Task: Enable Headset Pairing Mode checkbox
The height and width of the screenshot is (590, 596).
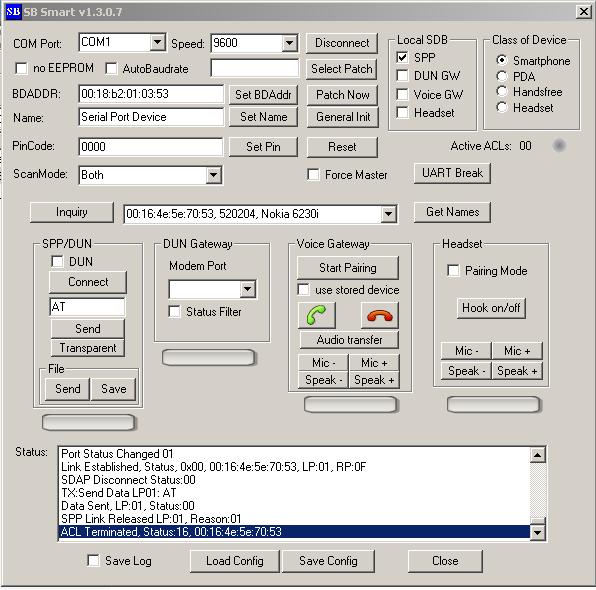Action: coord(453,270)
